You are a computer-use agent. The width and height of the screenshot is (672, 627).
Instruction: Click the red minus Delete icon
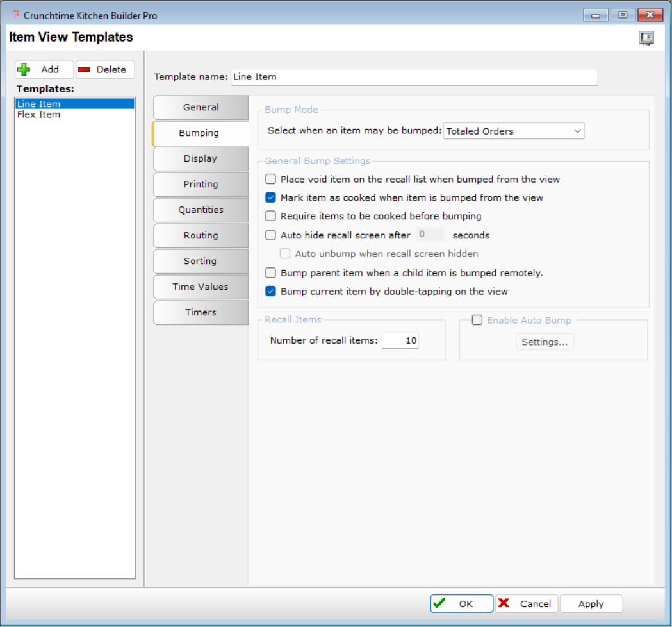(x=84, y=69)
